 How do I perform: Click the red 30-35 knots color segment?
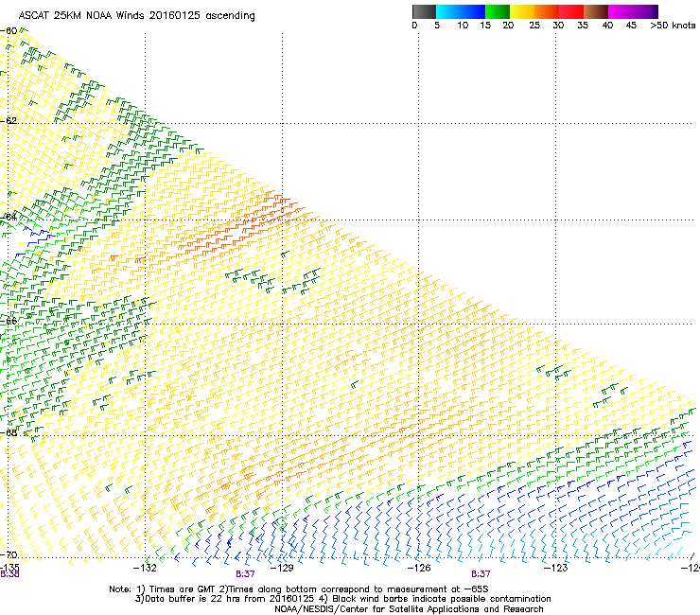[x=571, y=11]
